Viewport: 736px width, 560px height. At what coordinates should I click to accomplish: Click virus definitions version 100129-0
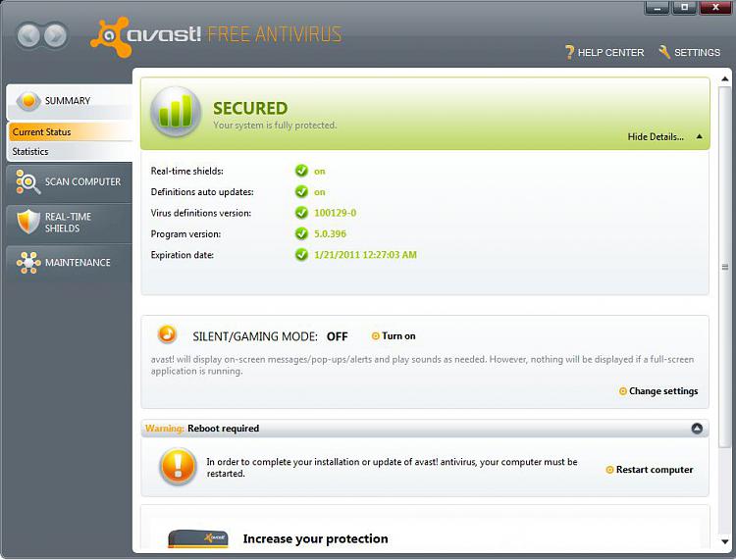[x=336, y=213]
